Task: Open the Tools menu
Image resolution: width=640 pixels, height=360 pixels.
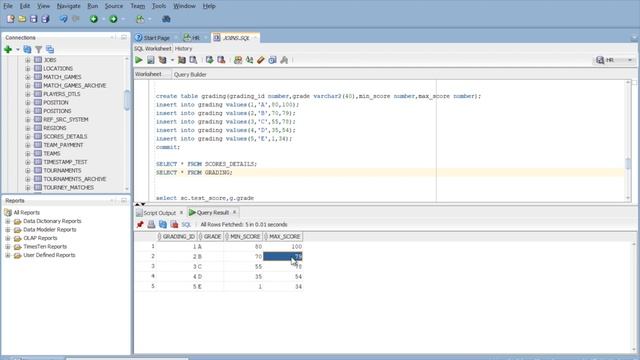Action: [159, 6]
